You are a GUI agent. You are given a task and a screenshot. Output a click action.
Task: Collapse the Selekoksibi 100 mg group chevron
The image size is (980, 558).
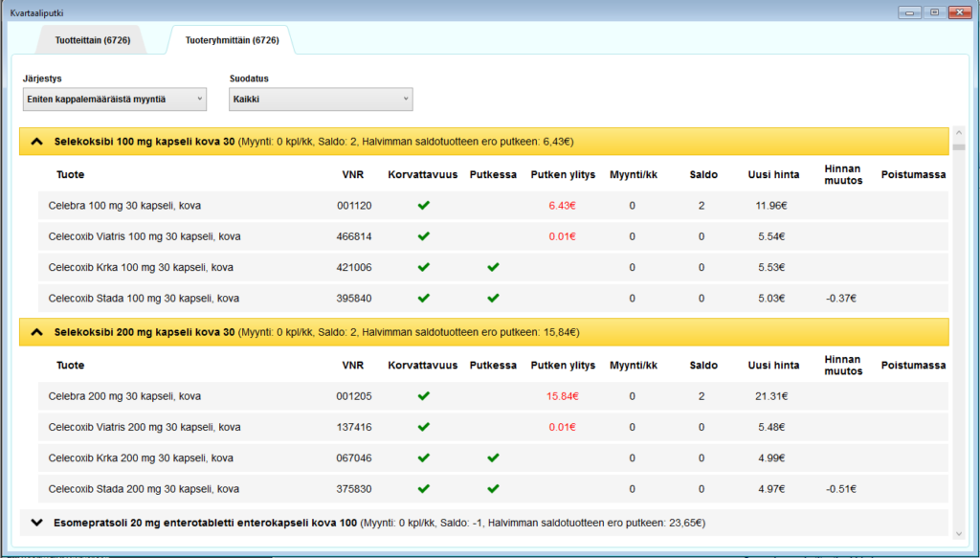(x=37, y=142)
